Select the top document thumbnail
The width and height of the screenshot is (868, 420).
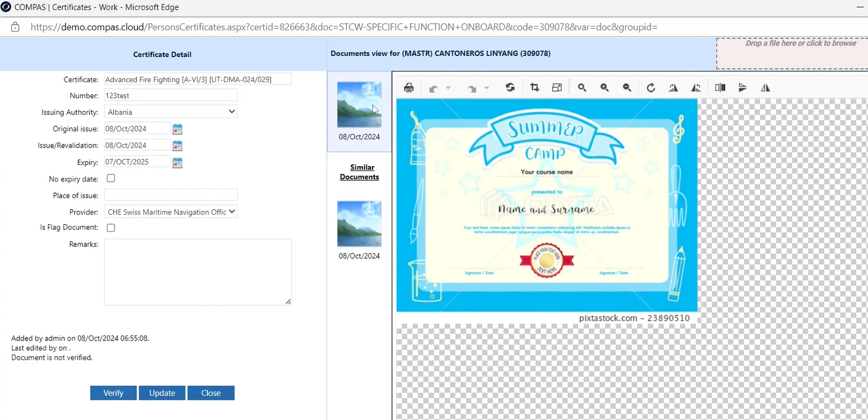[x=359, y=105]
